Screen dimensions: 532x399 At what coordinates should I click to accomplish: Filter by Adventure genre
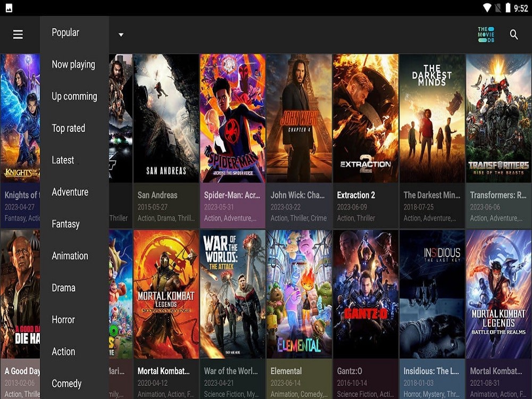coord(70,192)
